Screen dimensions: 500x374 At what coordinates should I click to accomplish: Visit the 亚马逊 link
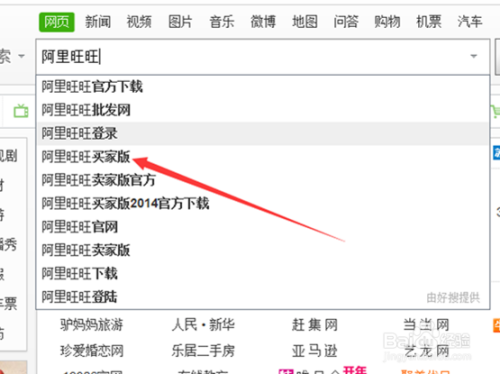click(315, 351)
